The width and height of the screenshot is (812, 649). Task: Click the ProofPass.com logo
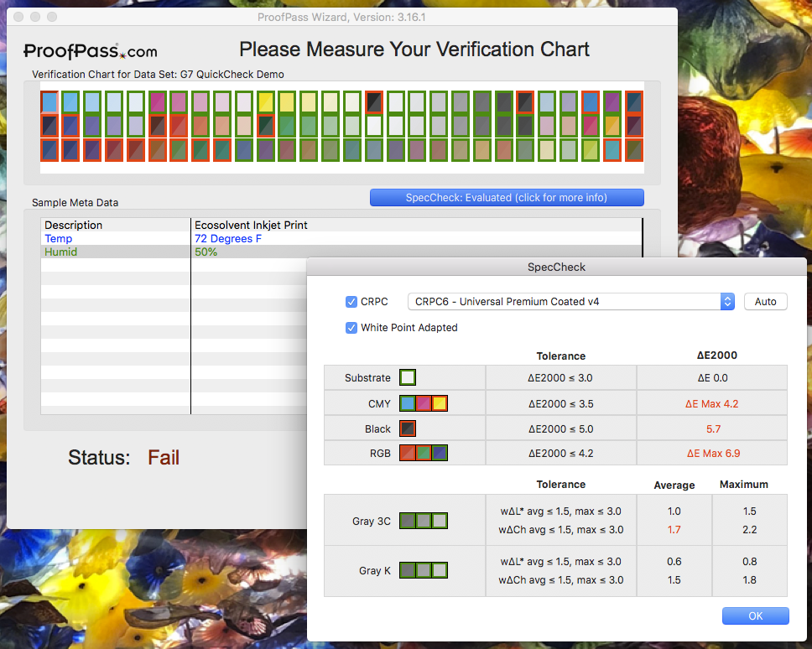pyautogui.click(x=90, y=50)
